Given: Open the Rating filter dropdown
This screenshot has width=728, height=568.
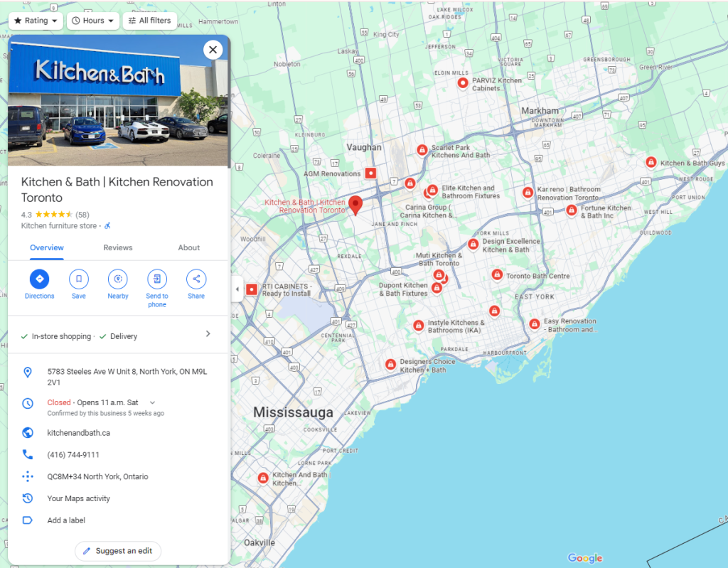Looking at the screenshot, I should click(x=35, y=21).
